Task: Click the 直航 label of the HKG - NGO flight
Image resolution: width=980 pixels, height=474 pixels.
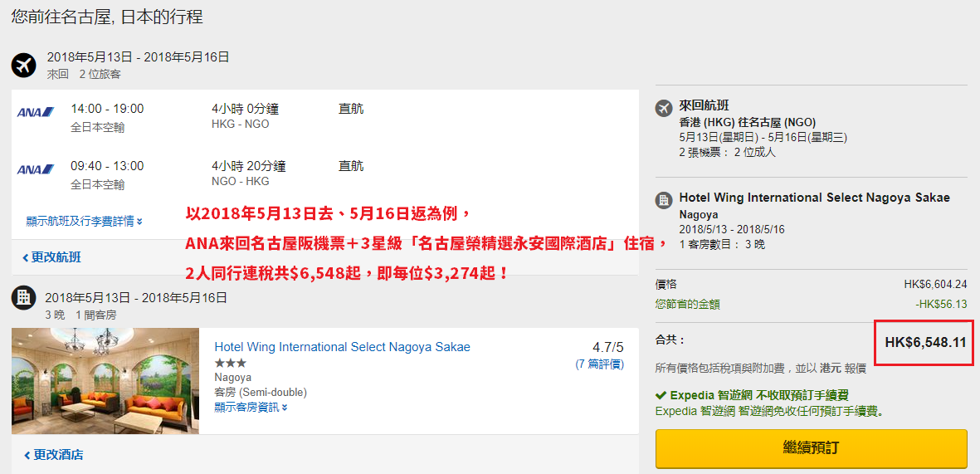Action: coord(351,109)
